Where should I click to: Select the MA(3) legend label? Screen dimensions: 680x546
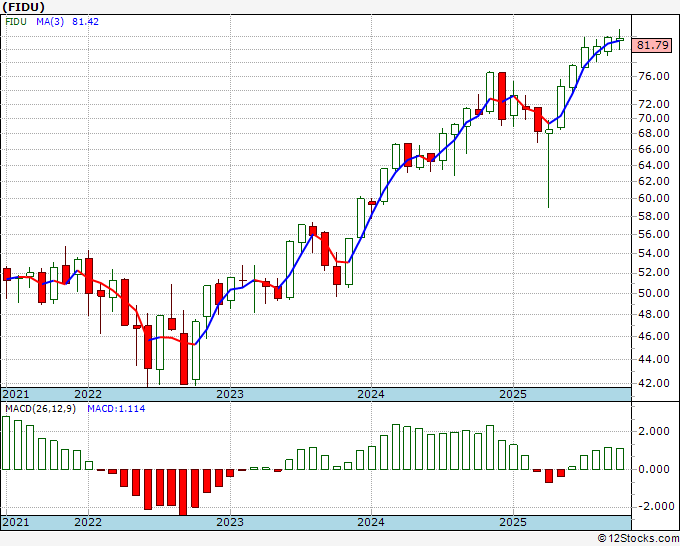coord(50,21)
